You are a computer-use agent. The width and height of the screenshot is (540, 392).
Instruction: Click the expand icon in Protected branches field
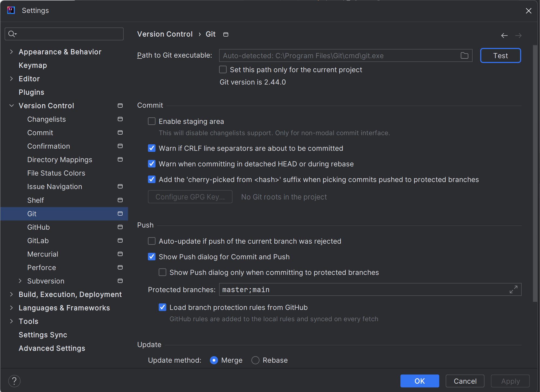[x=513, y=289]
